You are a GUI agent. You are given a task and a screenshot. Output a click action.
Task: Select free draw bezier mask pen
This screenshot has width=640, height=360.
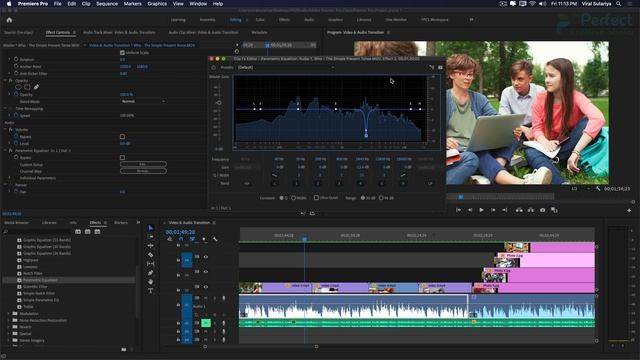pyautogui.click(x=36, y=87)
